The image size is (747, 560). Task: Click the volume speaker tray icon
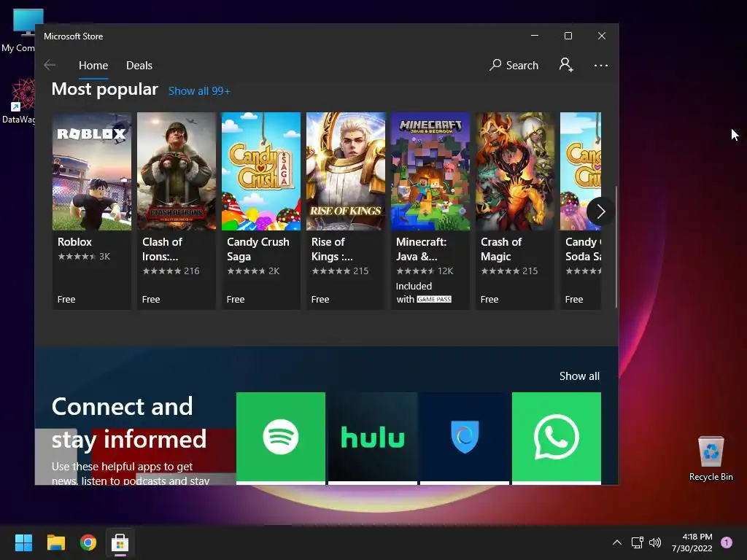point(655,542)
